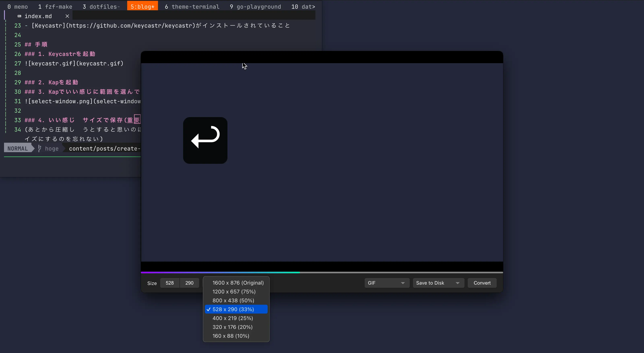Click the width field showing 528
Viewport: 644px width, 353px height.
[x=169, y=283]
